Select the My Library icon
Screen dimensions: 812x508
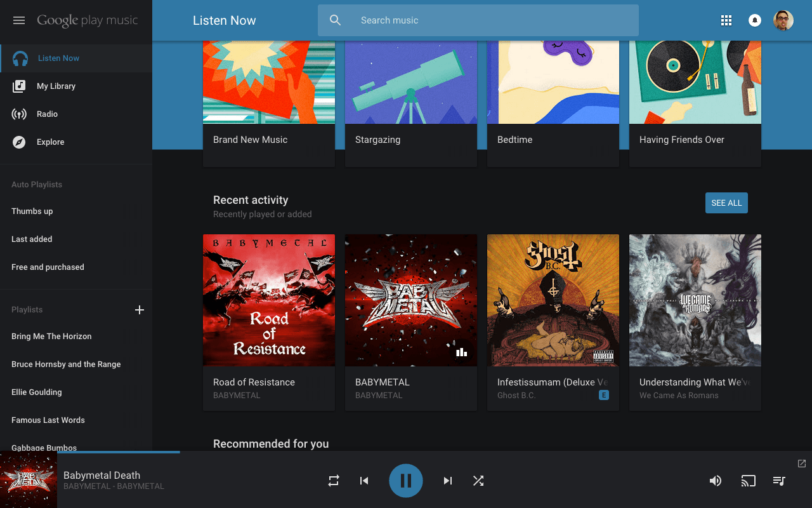pyautogui.click(x=19, y=86)
